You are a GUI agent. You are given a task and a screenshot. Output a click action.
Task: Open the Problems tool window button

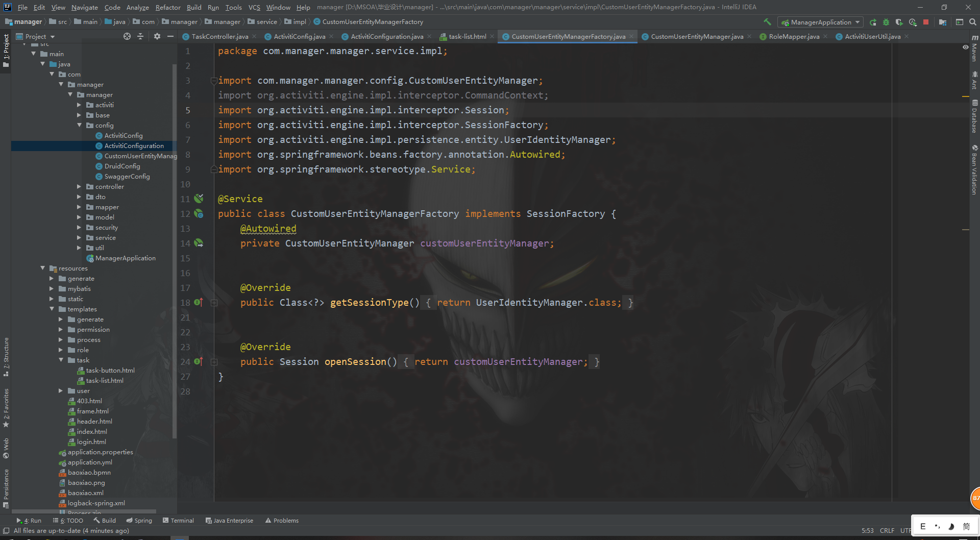(282, 521)
